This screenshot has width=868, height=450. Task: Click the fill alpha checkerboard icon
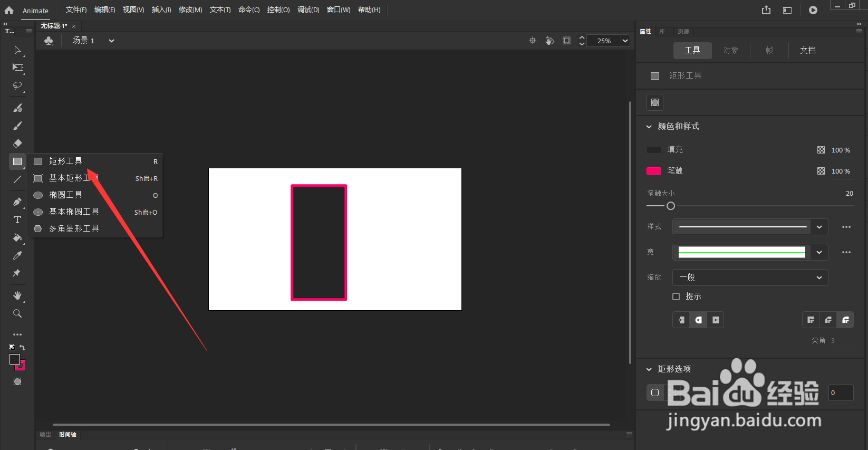(x=821, y=150)
